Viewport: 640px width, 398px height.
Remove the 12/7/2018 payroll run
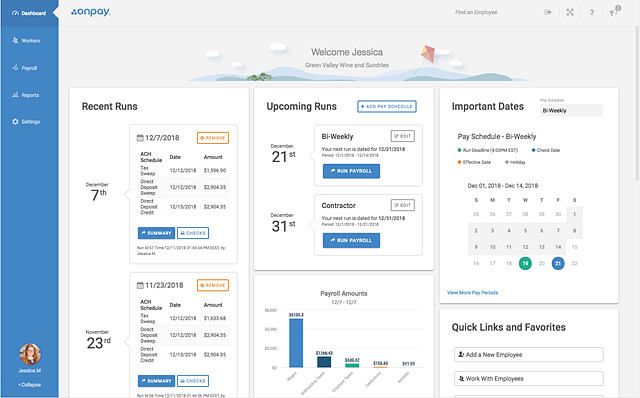click(x=213, y=138)
